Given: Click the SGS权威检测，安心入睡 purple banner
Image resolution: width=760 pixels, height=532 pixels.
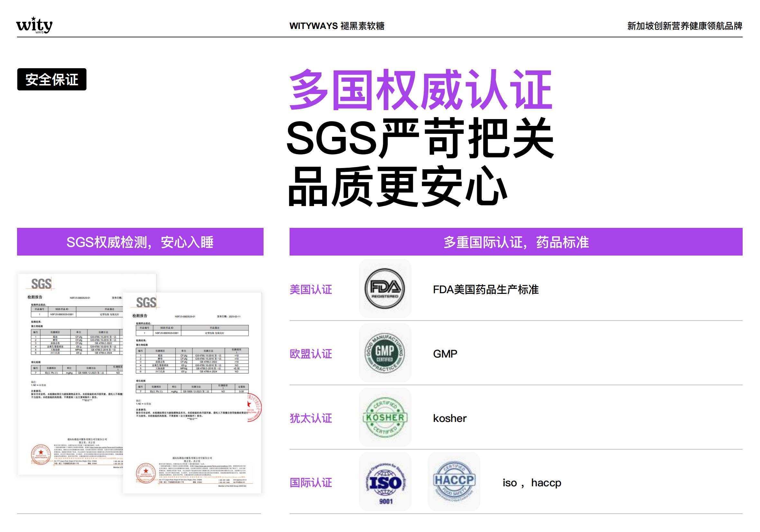Looking at the screenshot, I should pos(140,242).
